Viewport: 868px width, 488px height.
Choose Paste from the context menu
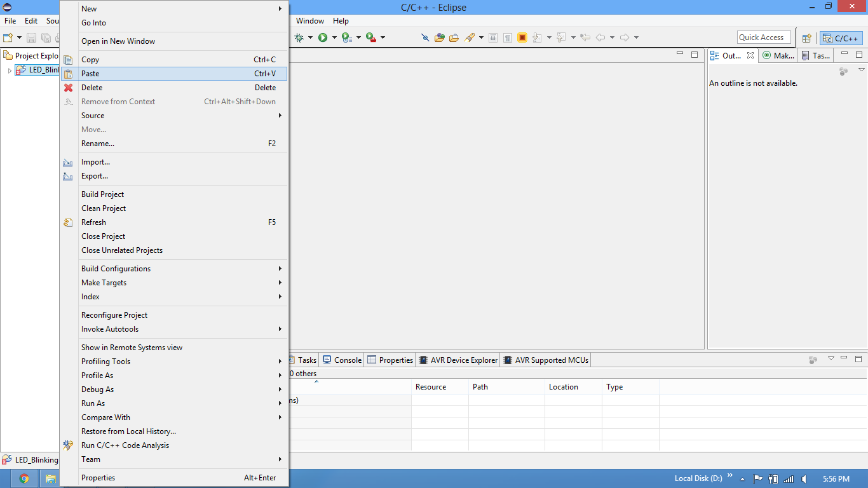point(174,74)
